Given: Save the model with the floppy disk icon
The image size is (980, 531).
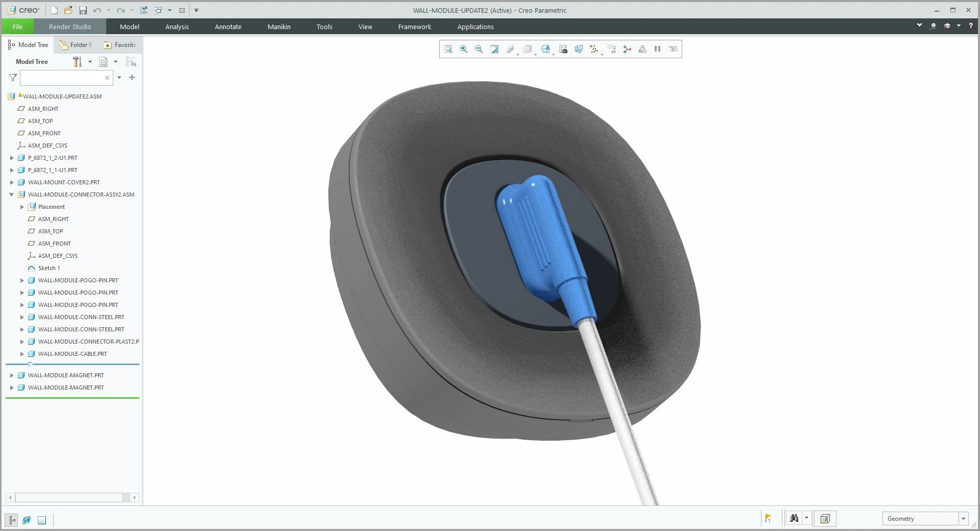Looking at the screenshot, I should pos(83,10).
